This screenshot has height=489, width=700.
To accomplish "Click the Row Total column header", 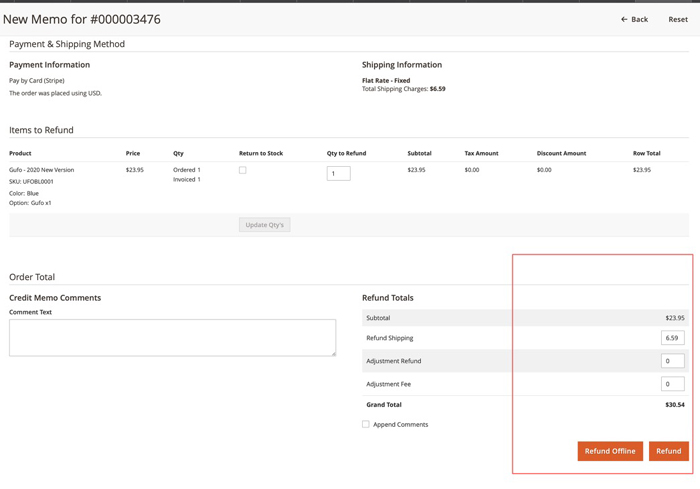I will (646, 153).
